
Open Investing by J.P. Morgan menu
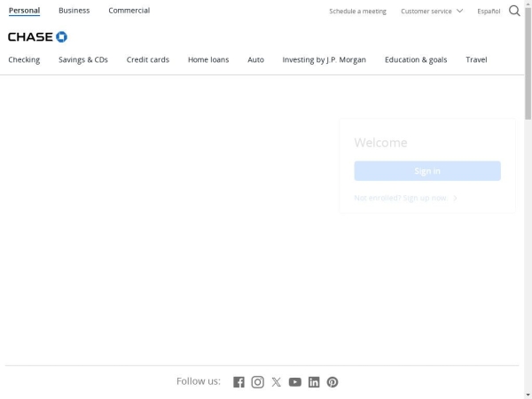point(324,59)
